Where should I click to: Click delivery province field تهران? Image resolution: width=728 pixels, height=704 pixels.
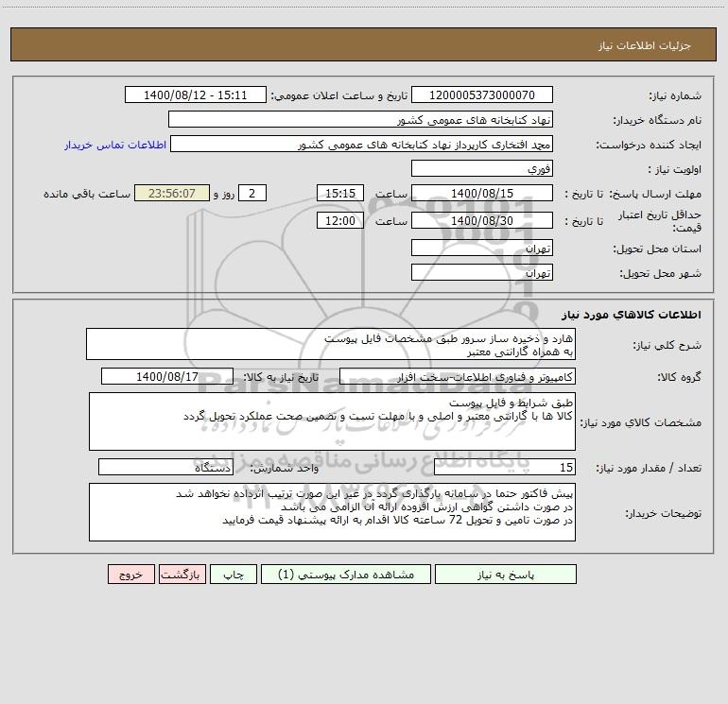pyautogui.click(x=482, y=249)
